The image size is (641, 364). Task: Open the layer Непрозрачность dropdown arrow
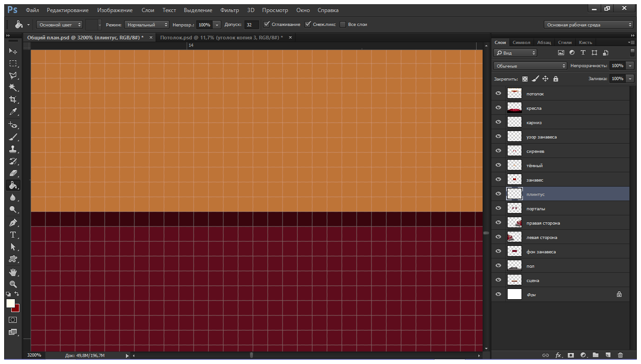coord(630,66)
